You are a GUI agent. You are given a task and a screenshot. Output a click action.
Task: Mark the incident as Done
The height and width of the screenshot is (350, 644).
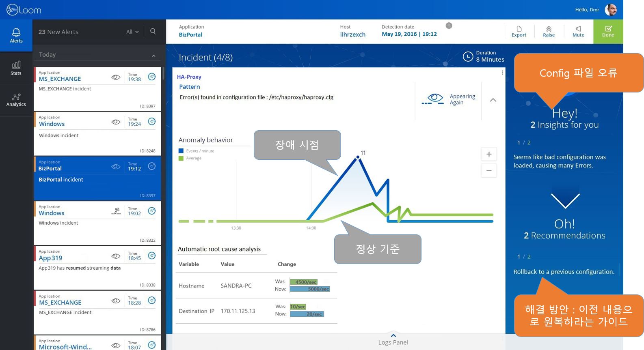point(608,32)
